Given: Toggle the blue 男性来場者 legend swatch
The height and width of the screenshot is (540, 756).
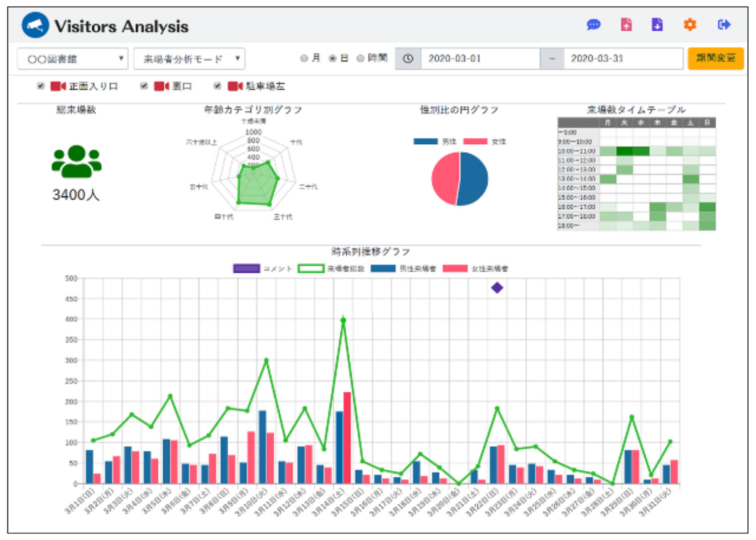Looking at the screenshot, I should 383,269.
